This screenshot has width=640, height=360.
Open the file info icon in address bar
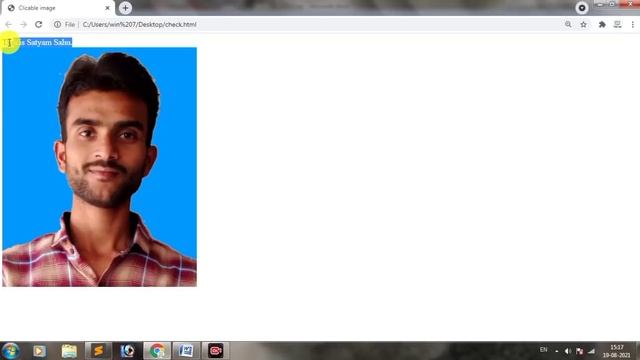pyautogui.click(x=58, y=24)
